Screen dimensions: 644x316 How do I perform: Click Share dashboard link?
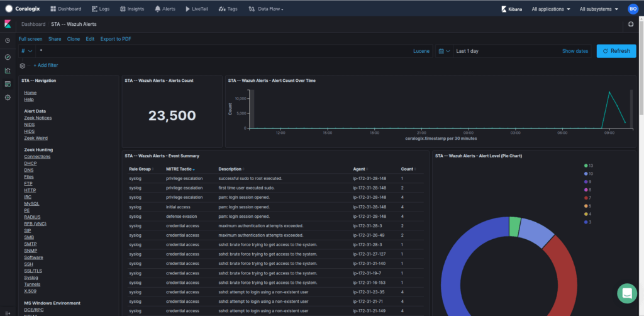[x=55, y=39]
